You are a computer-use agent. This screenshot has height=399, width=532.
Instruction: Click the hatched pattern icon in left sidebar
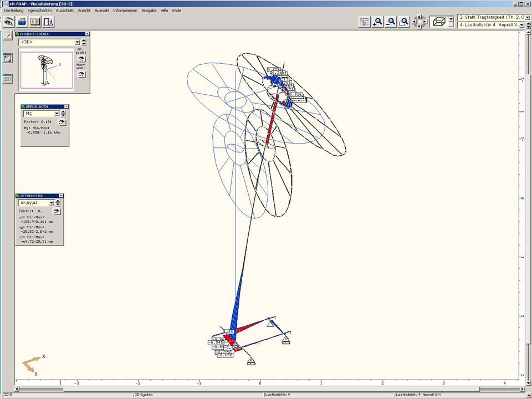click(x=8, y=58)
